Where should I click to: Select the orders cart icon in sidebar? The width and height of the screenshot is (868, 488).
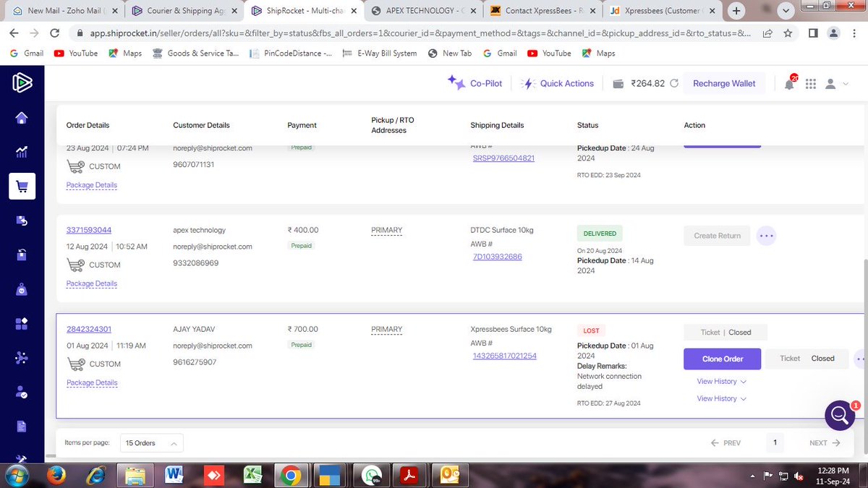(22, 187)
